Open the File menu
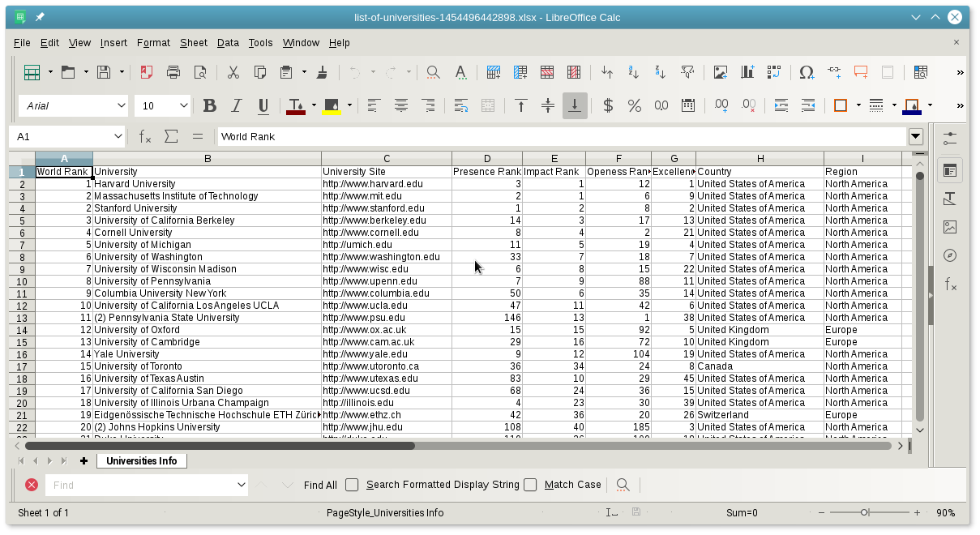 tap(22, 43)
